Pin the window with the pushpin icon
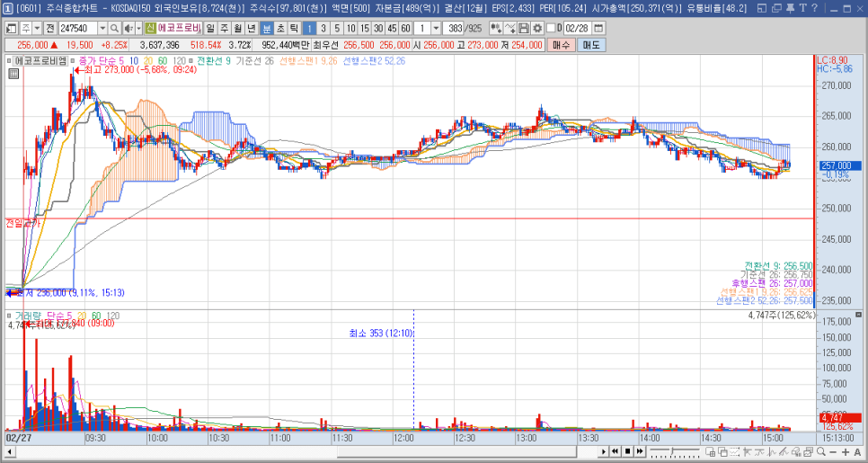 [x=790, y=8]
